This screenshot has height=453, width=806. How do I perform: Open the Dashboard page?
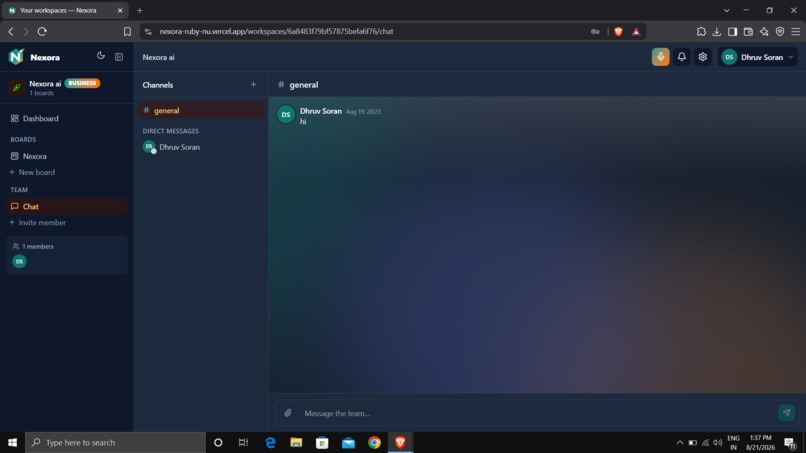[x=67, y=118]
